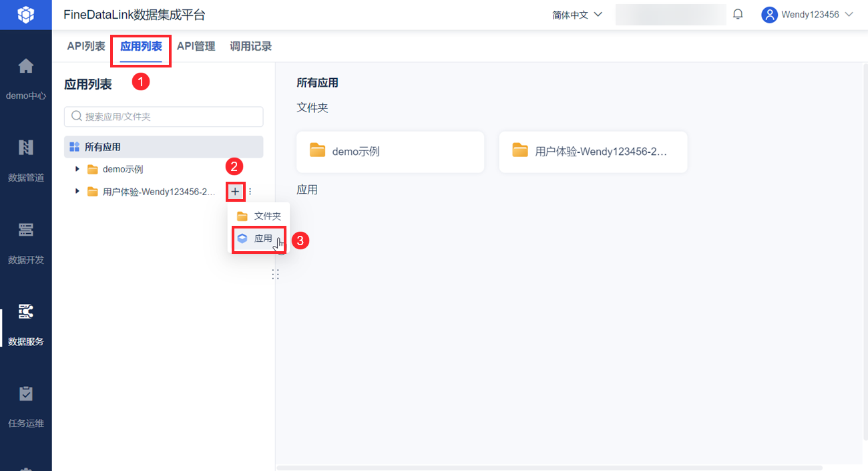Open the Wendy123456 user dropdown
This screenshot has width=868, height=471.
point(808,15)
